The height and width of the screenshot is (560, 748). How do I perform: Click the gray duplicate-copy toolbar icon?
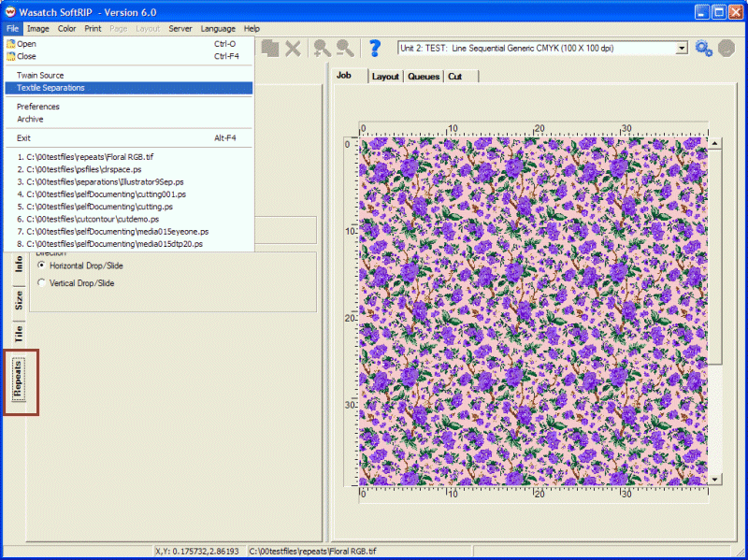click(x=270, y=49)
